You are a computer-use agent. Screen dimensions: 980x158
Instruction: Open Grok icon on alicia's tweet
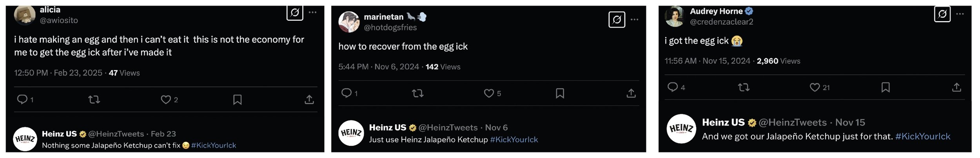coord(295,13)
